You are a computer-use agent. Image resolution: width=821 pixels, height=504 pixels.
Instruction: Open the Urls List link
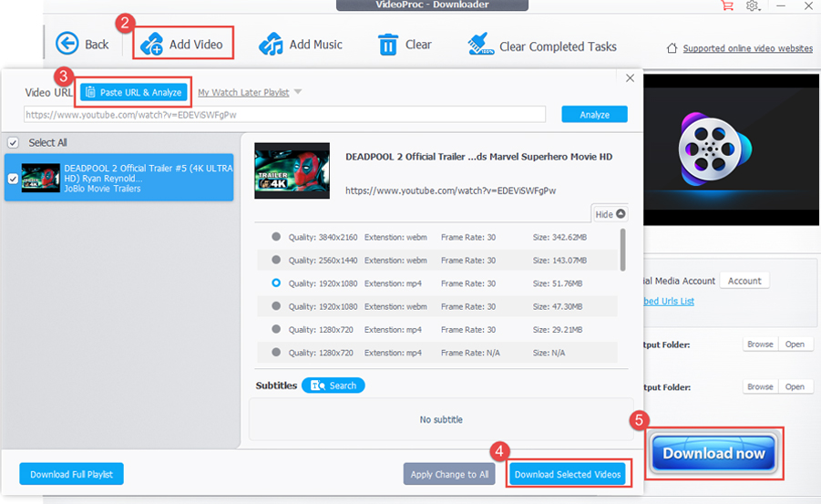click(x=669, y=302)
